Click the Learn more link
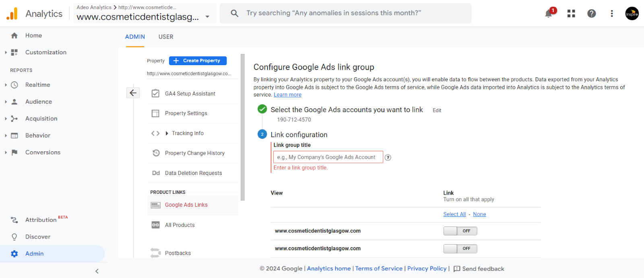This screenshot has height=278, width=644. tap(287, 95)
